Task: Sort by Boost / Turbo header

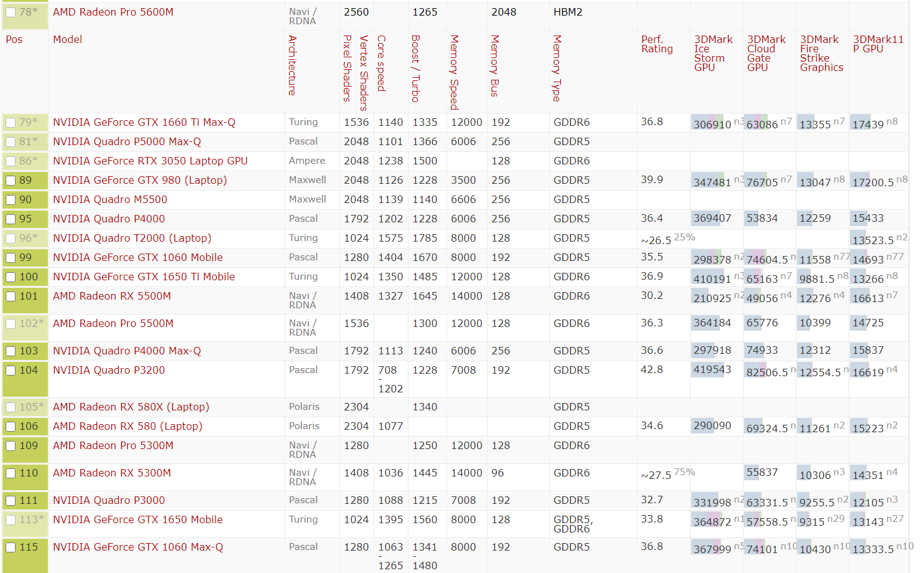Action: click(x=415, y=69)
